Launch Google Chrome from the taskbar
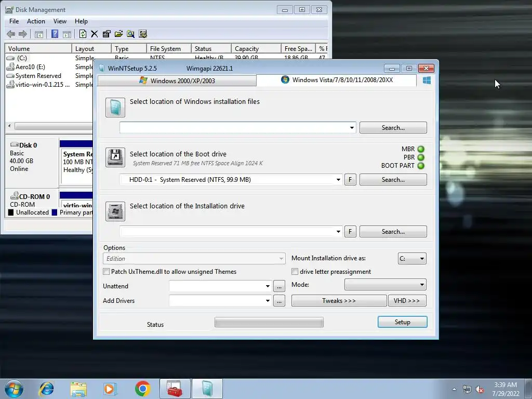 [142, 389]
